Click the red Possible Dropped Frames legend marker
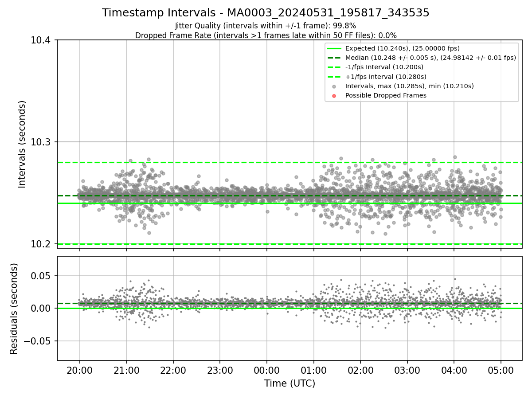532x399 pixels. point(334,96)
